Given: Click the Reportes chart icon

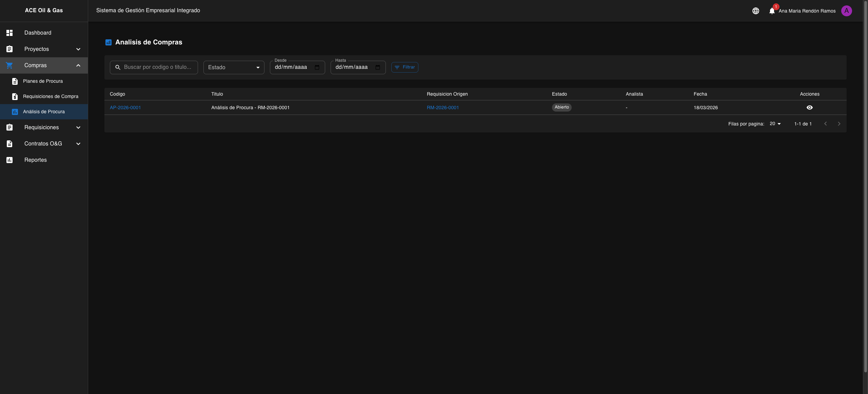Looking at the screenshot, I should [x=9, y=160].
